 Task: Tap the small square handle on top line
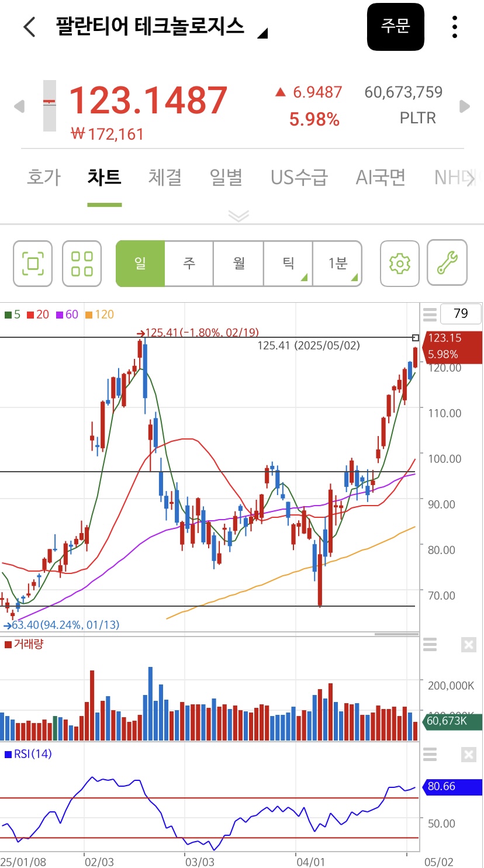[416, 338]
